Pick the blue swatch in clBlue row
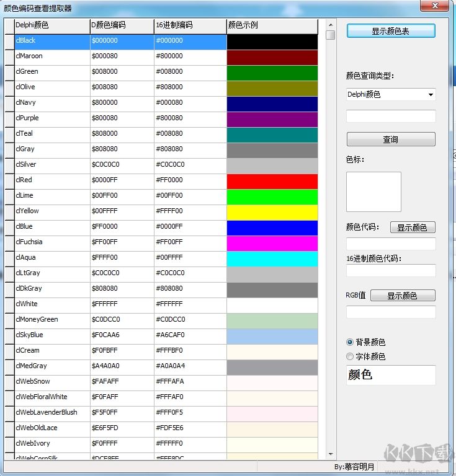 tap(272, 227)
